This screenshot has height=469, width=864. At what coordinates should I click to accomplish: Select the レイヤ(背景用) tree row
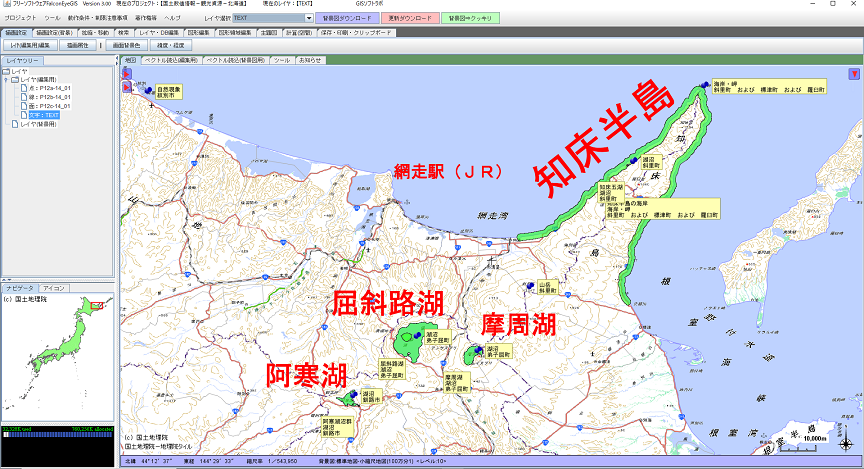tap(34, 124)
